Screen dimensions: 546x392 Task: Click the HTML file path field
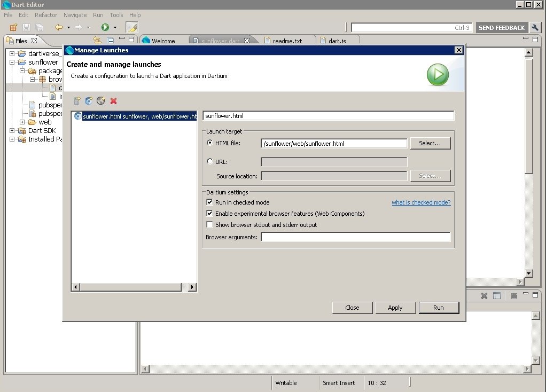click(334, 144)
